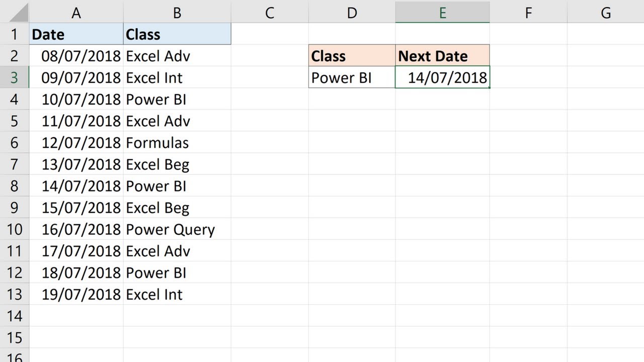Select row 11 header
This screenshot has height=362, width=644.
tap(14, 250)
